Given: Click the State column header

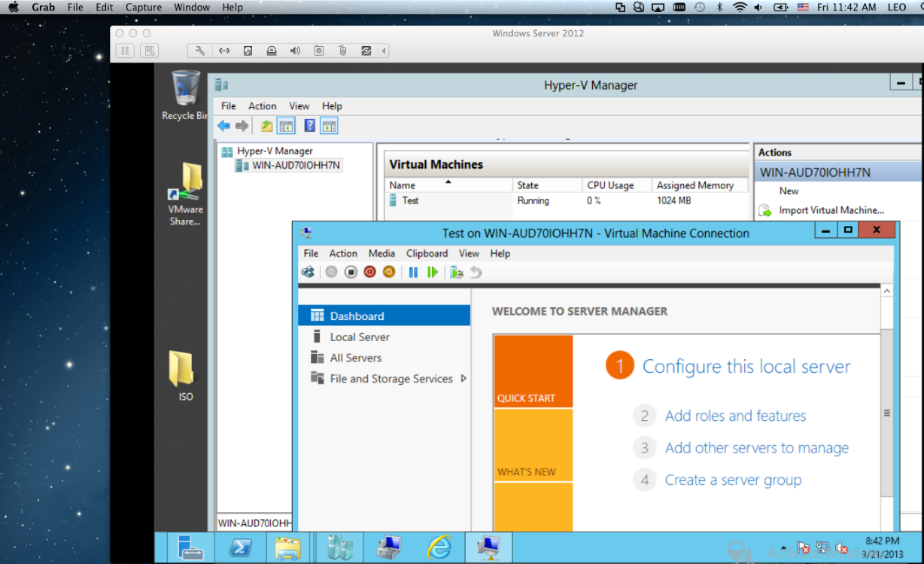Looking at the screenshot, I should (x=547, y=185).
